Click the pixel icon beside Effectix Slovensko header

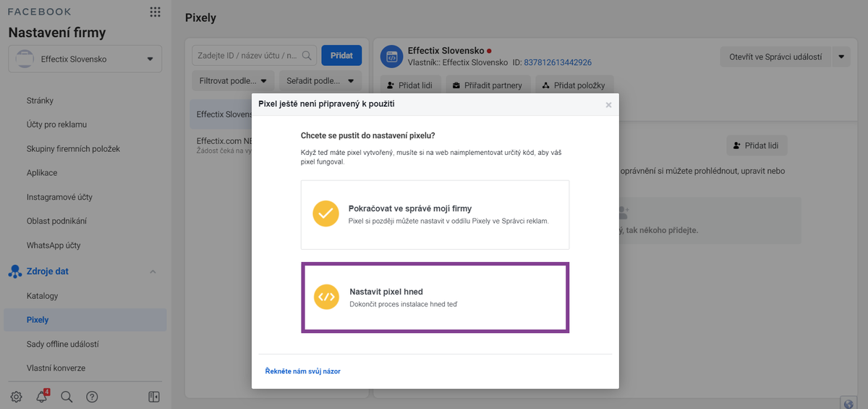[391, 56]
